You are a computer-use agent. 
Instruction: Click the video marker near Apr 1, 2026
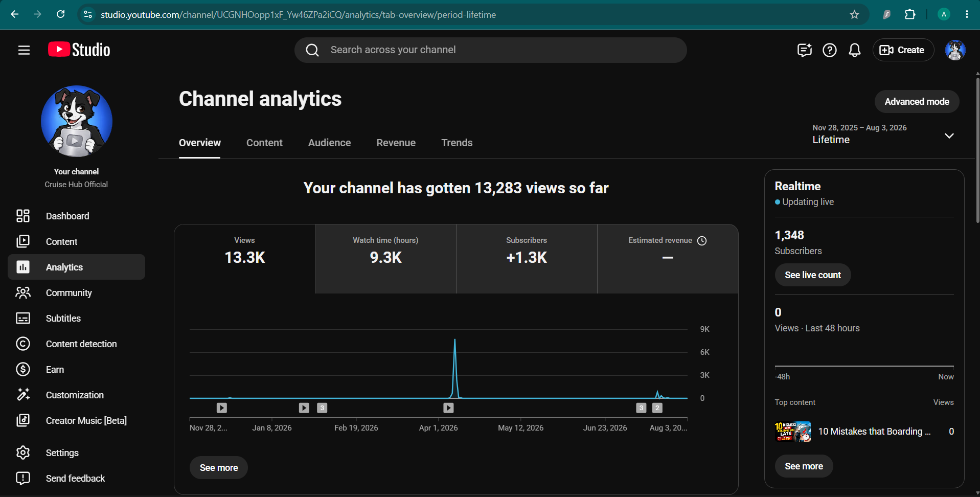(x=448, y=408)
